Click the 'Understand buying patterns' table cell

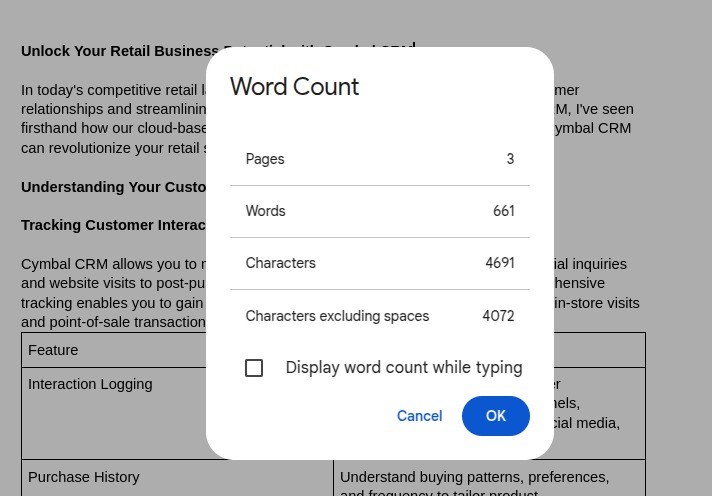(474, 477)
